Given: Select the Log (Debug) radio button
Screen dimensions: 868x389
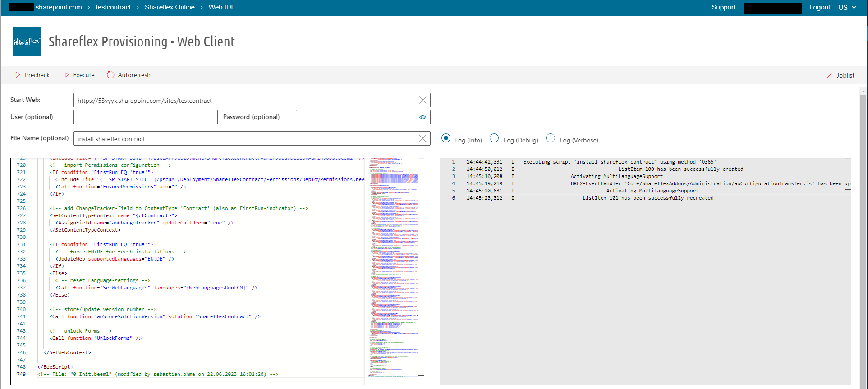Looking at the screenshot, I should pyautogui.click(x=494, y=138).
